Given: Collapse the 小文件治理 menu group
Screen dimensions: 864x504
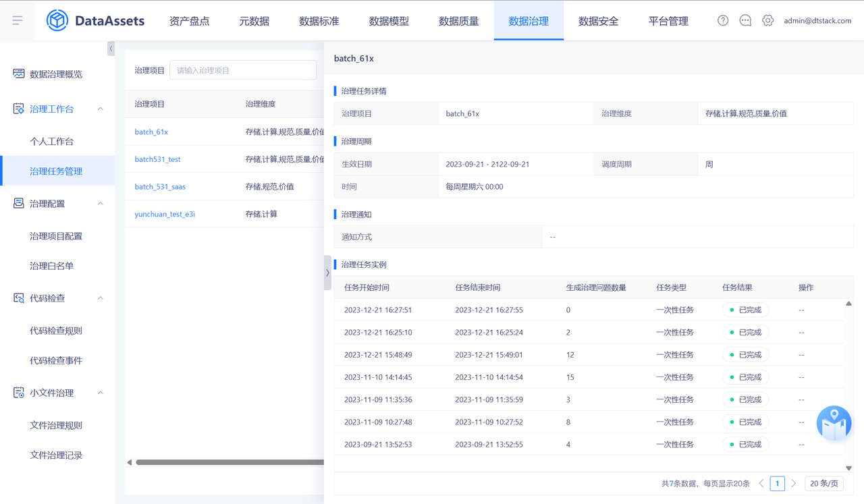Looking at the screenshot, I should pos(101,392).
